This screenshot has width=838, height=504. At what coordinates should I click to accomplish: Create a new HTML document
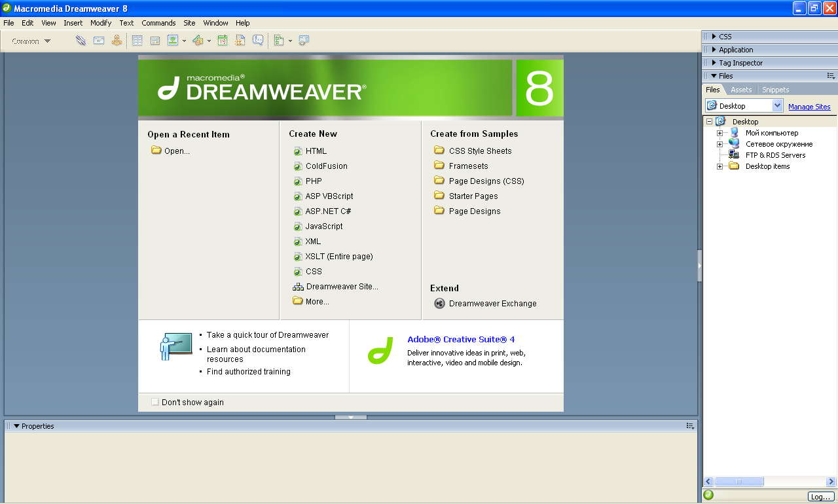[316, 151]
